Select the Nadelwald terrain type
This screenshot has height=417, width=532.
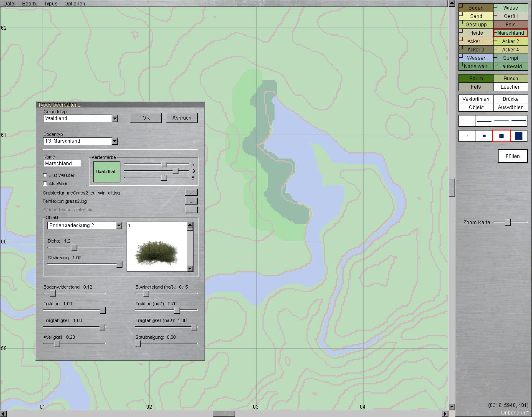476,67
